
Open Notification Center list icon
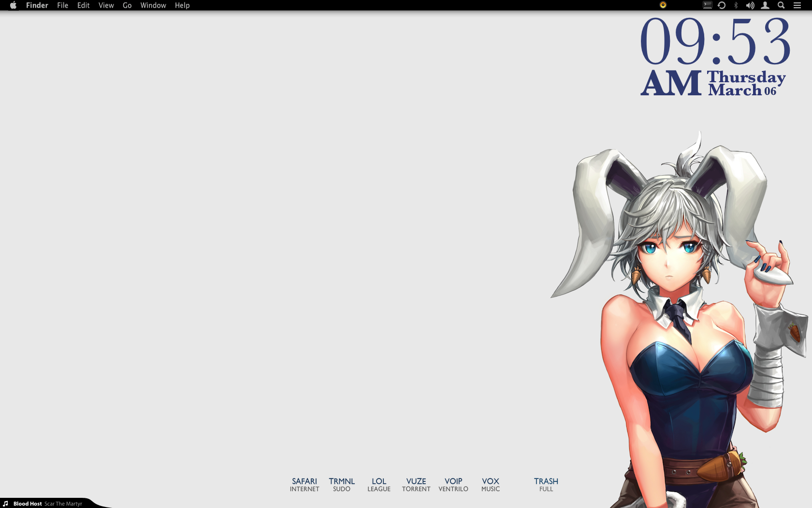[x=797, y=5]
